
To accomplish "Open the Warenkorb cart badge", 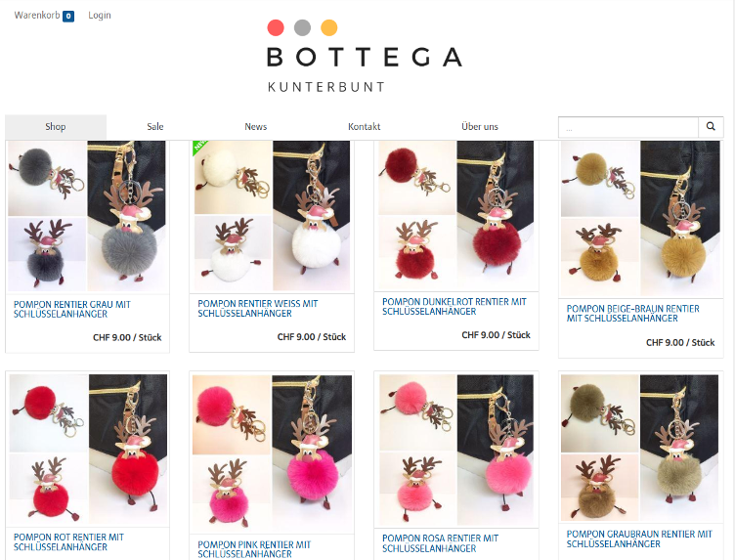I will point(68,16).
